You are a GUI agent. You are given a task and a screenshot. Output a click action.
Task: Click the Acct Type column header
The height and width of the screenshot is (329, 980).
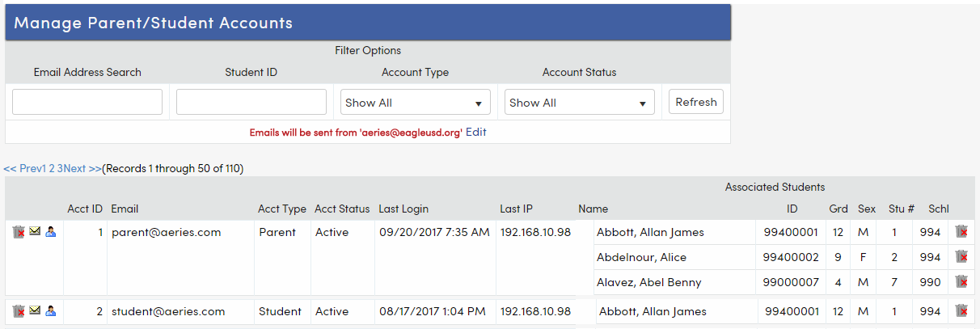point(282,209)
